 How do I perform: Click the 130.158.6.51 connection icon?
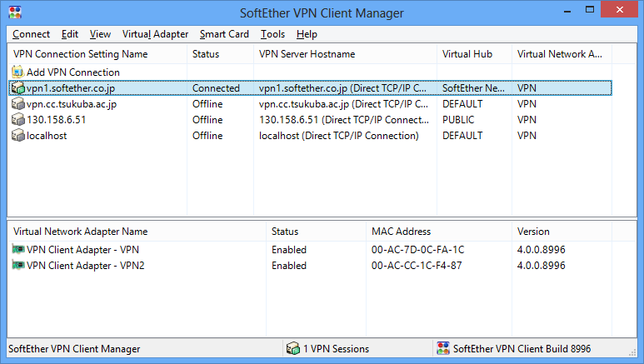tap(18, 120)
